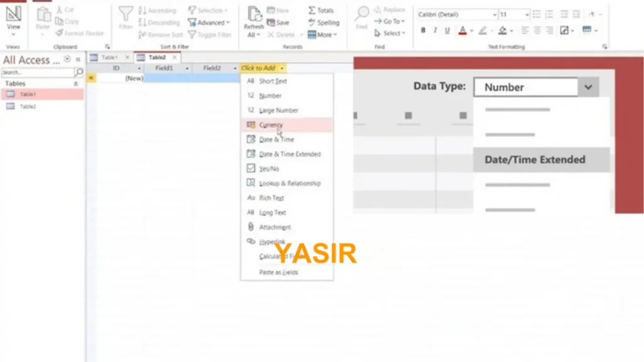
Task: Choose Attachment field type
Action: click(287, 227)
